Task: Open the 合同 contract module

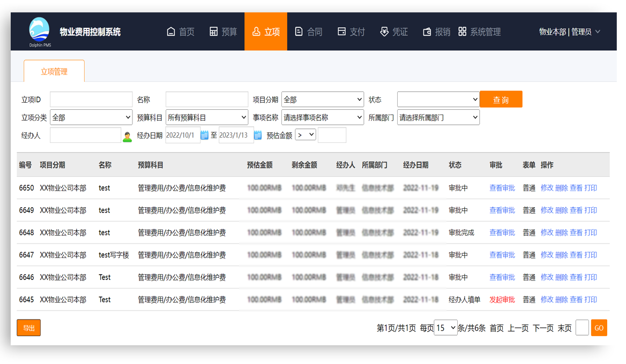Action: (309, 32)
